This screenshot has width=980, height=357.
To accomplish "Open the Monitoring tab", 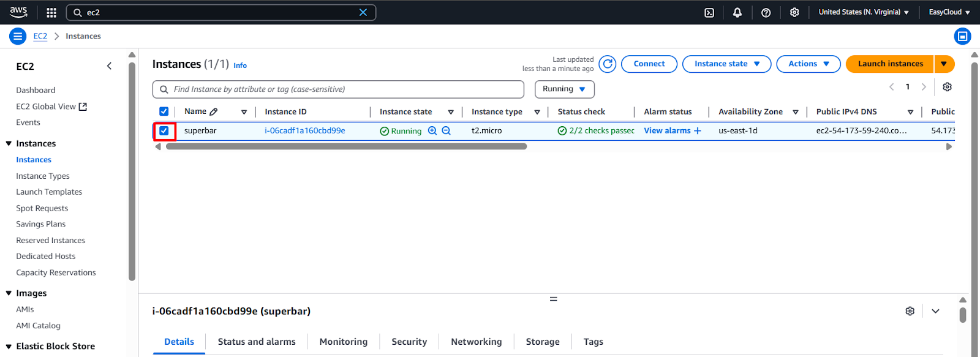I will tap(344, 342).
